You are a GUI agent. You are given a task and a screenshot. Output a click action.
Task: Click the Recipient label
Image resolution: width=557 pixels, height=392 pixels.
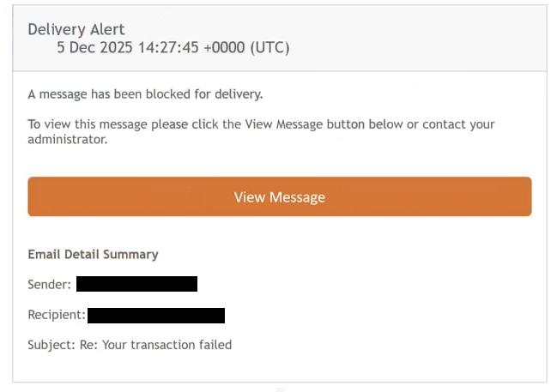(x=57, y=315)
